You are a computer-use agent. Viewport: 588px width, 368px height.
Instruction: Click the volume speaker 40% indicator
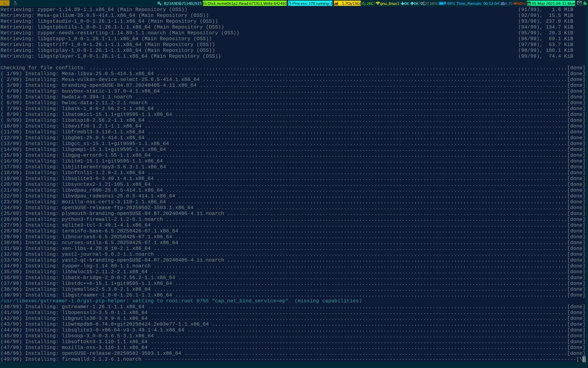[520, 3]
